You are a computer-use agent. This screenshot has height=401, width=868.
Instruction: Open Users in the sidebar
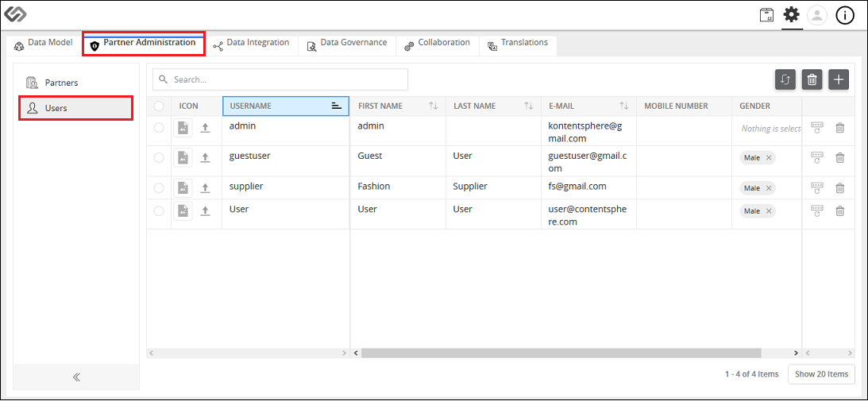pyautogui.click(x=76, y=108)
